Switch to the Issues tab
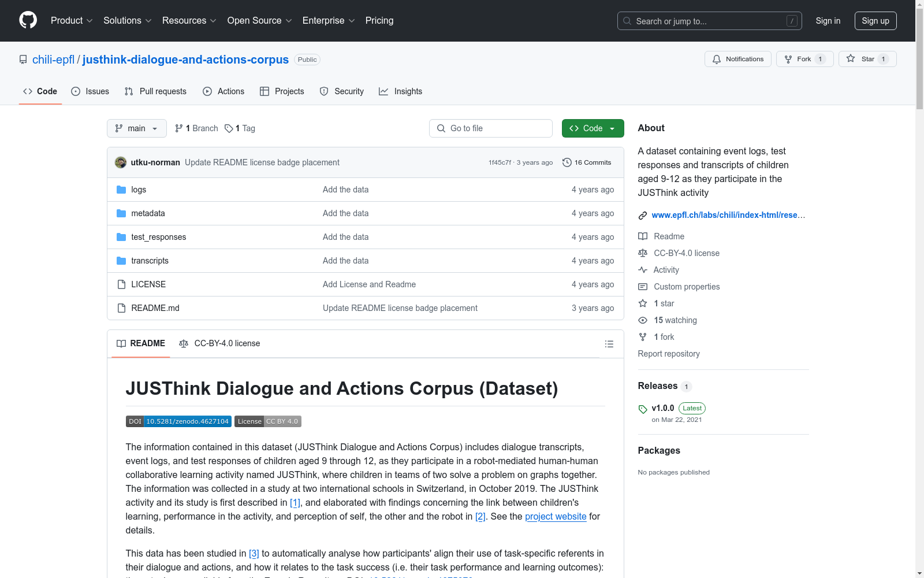The image size is (924, 578). click(90, 91)
